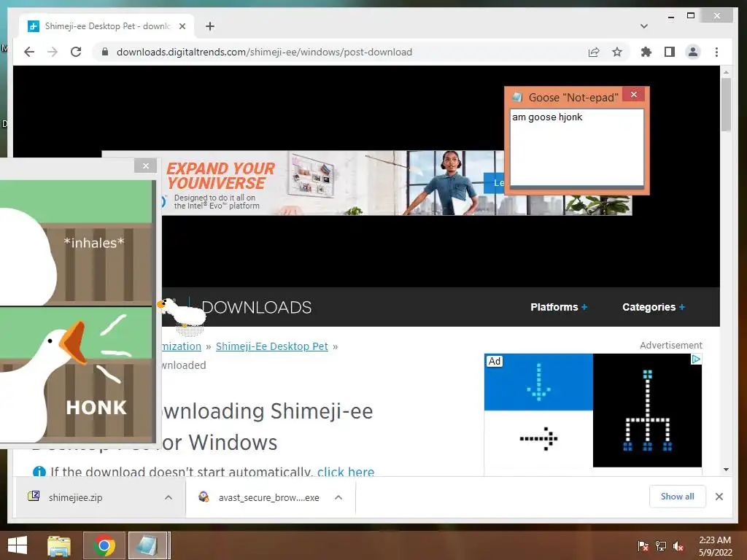Click the Expand Your Youniverse banner ad
The width and height of the screenshot is (747, 560).
click(x=367, y=183)
